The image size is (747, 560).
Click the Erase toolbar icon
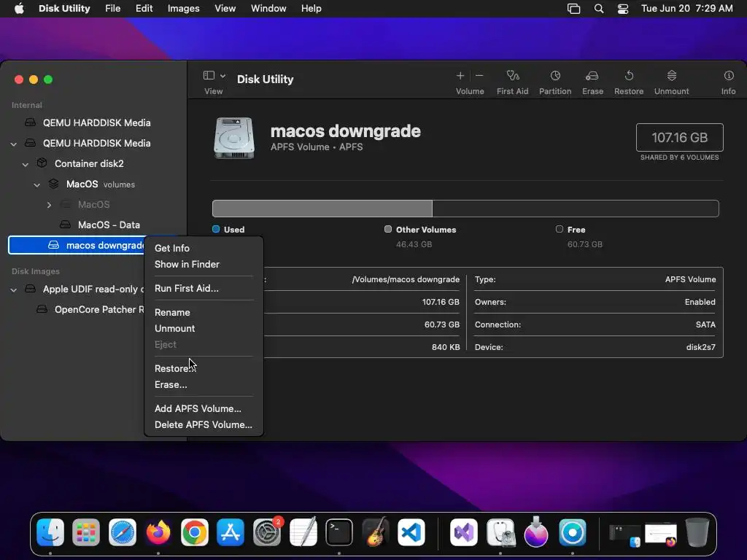pyautogui.click(x=592, y=76)
